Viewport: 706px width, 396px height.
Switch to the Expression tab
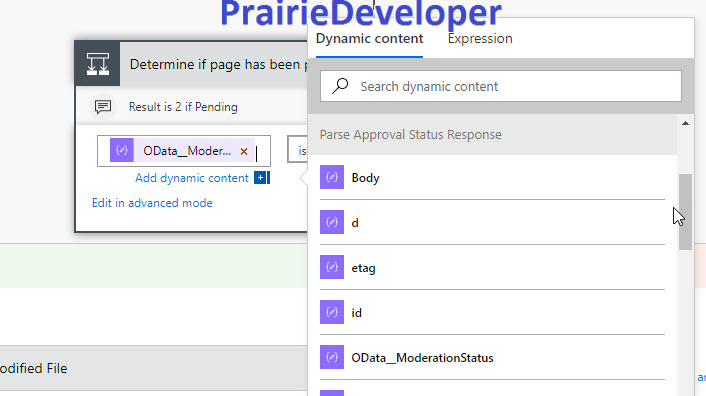tap(480, 39)
